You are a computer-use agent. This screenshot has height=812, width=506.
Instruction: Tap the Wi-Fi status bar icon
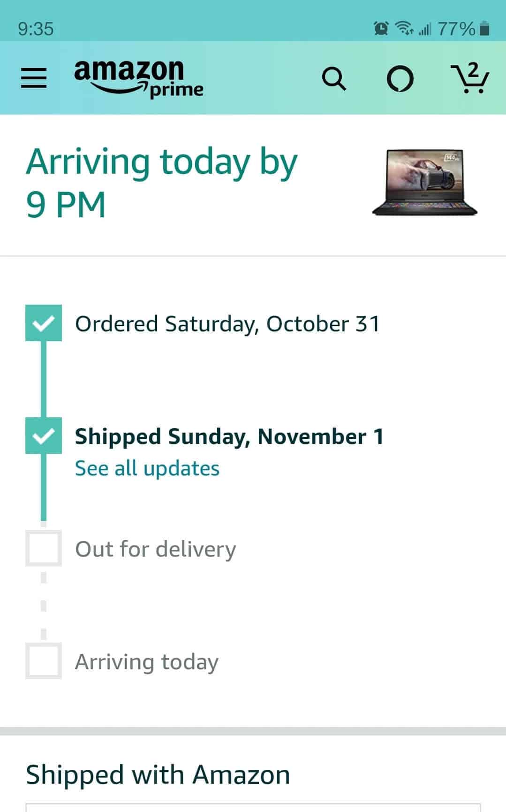pyautogui.click(x=404, y=29)
